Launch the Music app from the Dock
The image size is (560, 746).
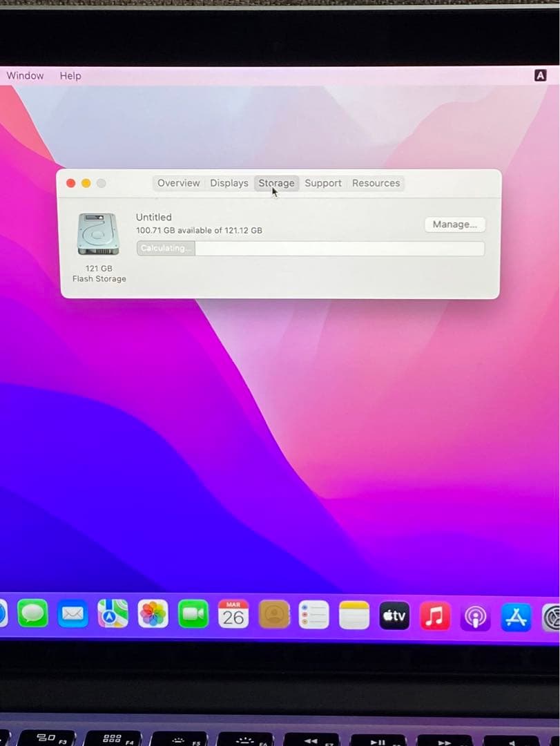coord(434,614)
